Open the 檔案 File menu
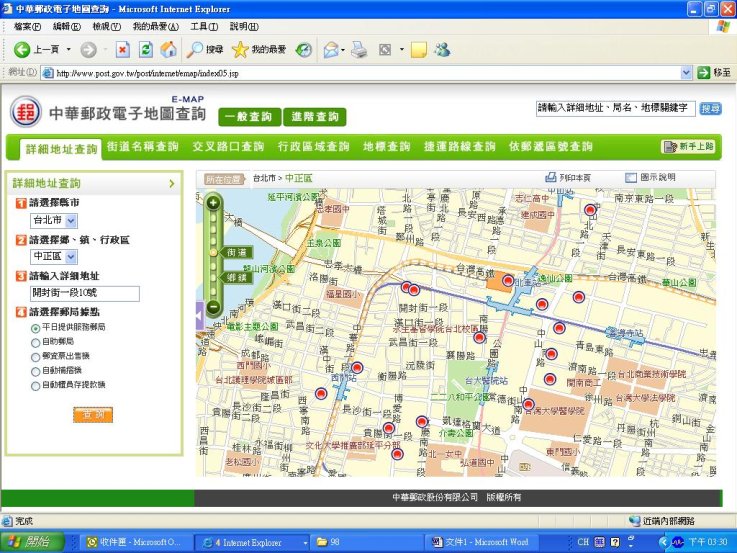The width and height of the screenshot is (737, 553). coord(27,27)
